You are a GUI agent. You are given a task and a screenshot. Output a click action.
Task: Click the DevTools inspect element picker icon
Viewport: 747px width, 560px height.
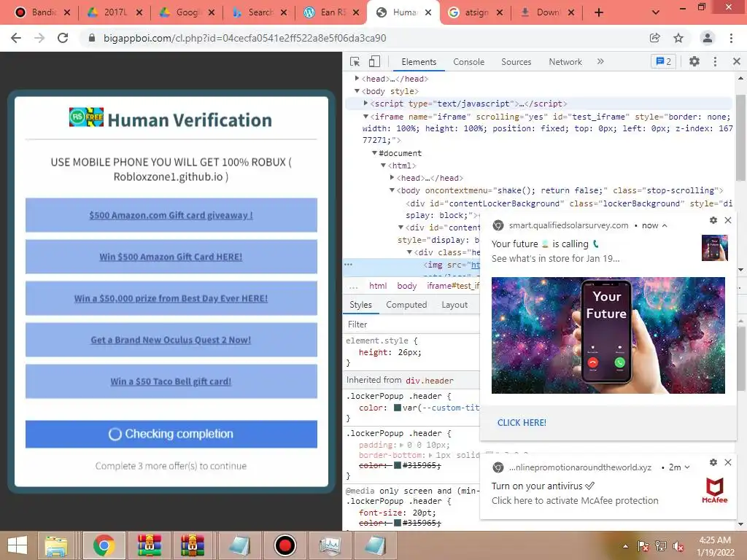coord(355,61)
